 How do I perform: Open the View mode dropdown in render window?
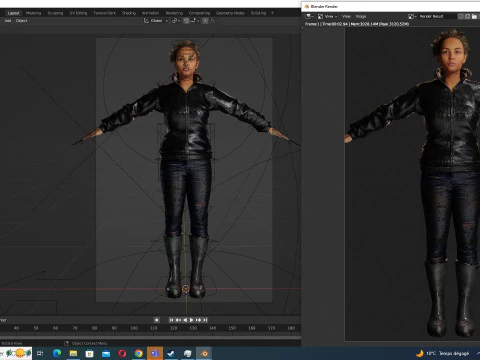click(x=327, y=16)
